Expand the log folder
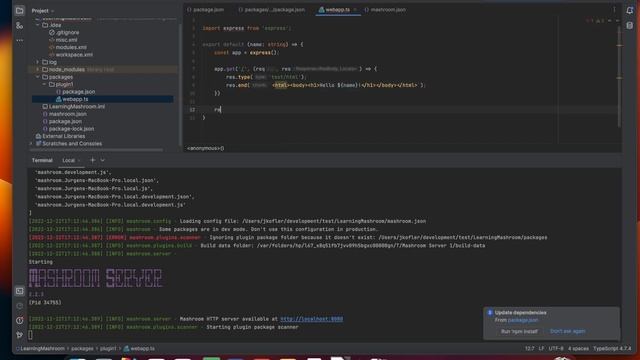Image resolution: width=640 pixels, height=360 pixels. pyautogui.click(x=38, y=62)
